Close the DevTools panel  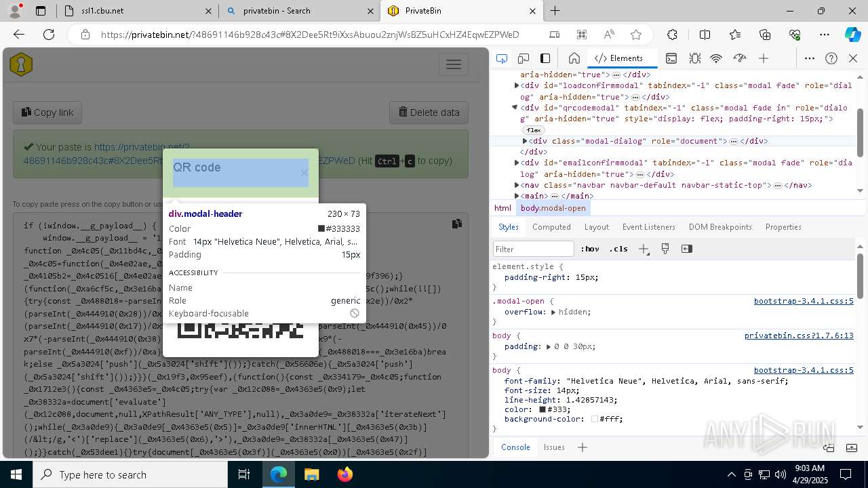pyautogui.click(x=853, y=58)
